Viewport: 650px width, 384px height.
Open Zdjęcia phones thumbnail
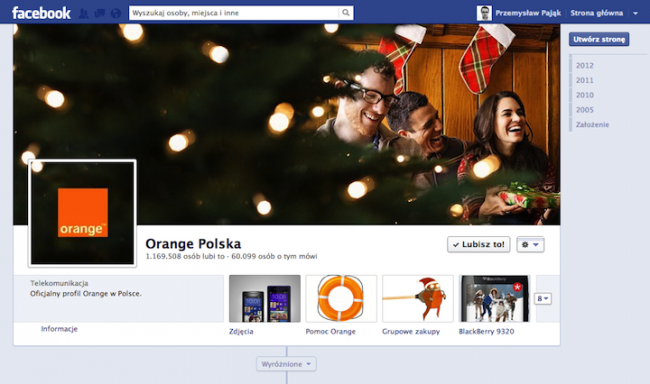point(264,299)
